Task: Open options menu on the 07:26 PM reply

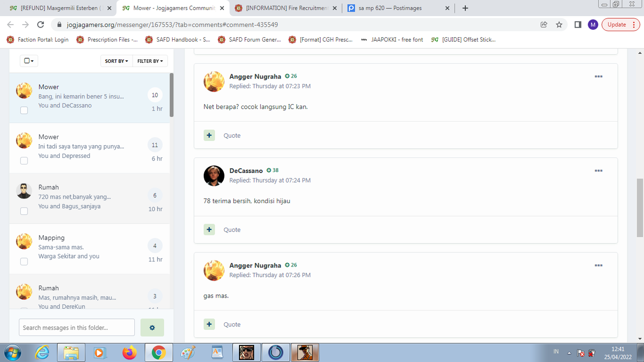Action: click(598, 265)
